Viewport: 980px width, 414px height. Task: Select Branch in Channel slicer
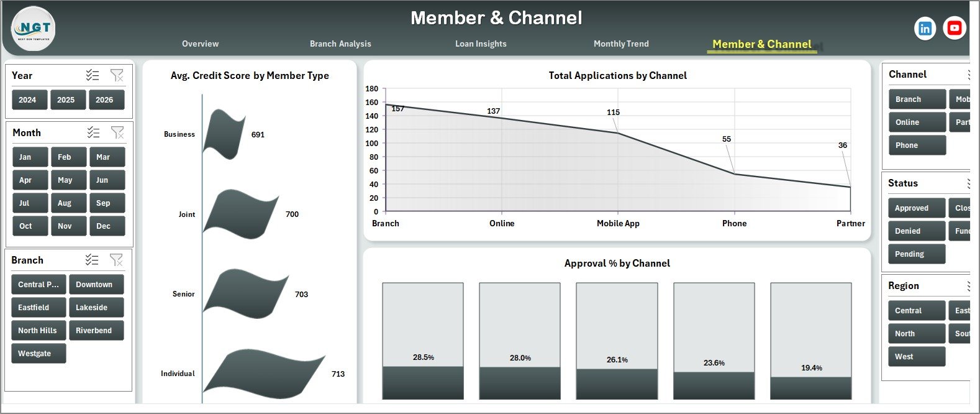[917, 99]
